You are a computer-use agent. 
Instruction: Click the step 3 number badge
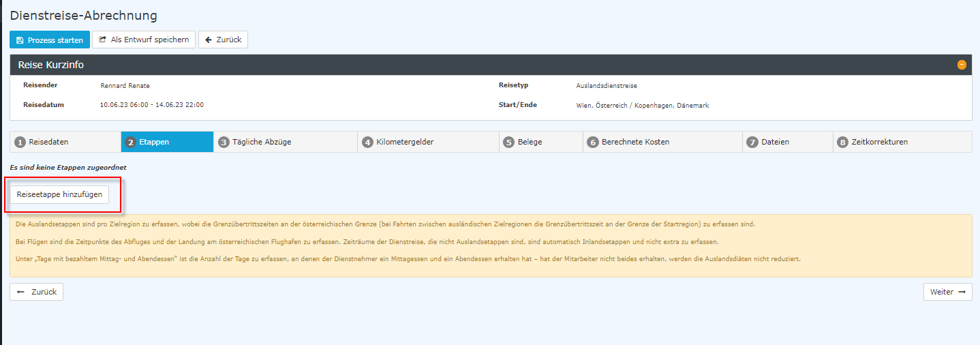pos(224,142)
